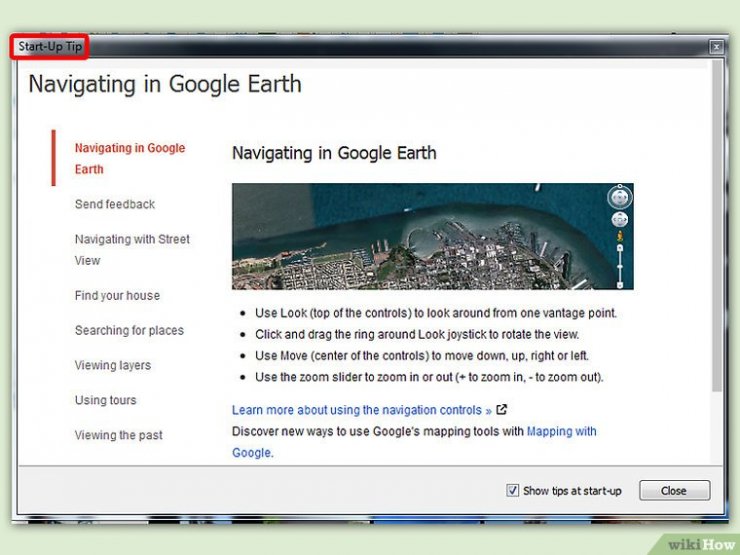Follow Learn more about navigation controls link
This screenshot has height=555, width=740.
click(362, 410)
